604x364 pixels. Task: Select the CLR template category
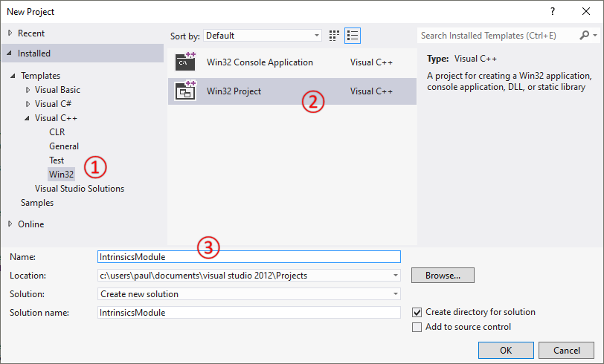coord(57,132)
